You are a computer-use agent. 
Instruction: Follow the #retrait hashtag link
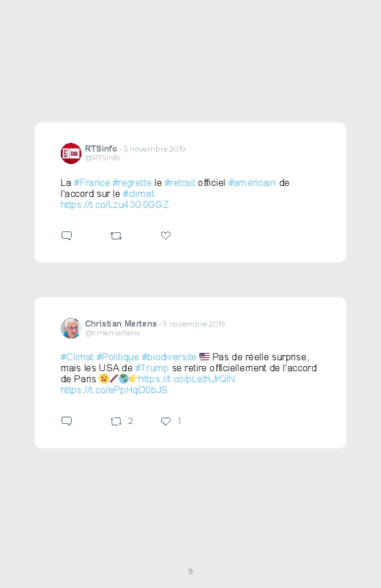tap(180, 182)
